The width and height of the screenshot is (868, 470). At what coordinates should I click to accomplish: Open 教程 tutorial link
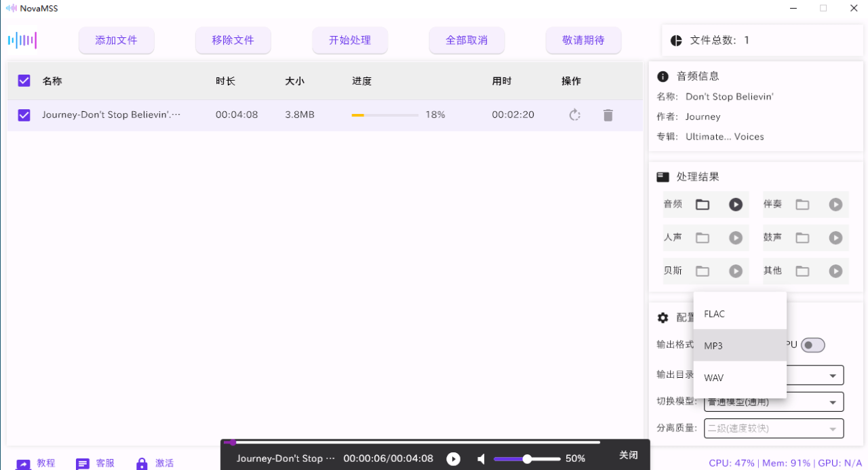[x=35, y=463]
